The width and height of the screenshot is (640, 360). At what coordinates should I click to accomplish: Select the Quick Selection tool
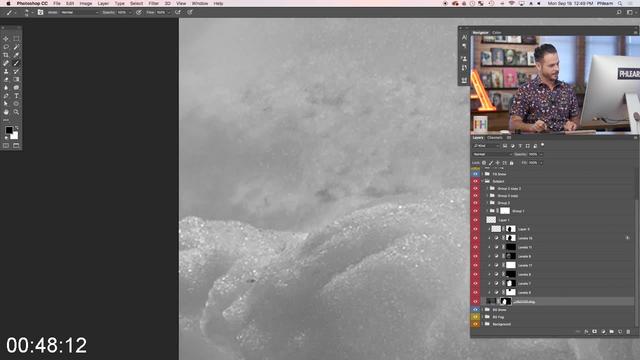tap(16, 47)
